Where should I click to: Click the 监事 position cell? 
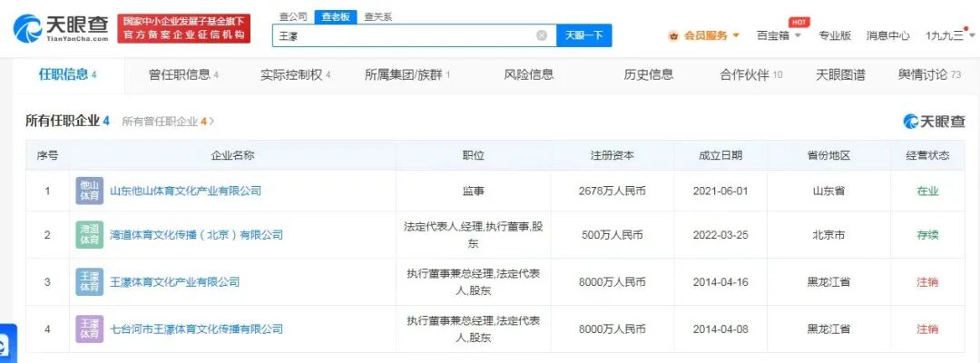tap(473, 191)
